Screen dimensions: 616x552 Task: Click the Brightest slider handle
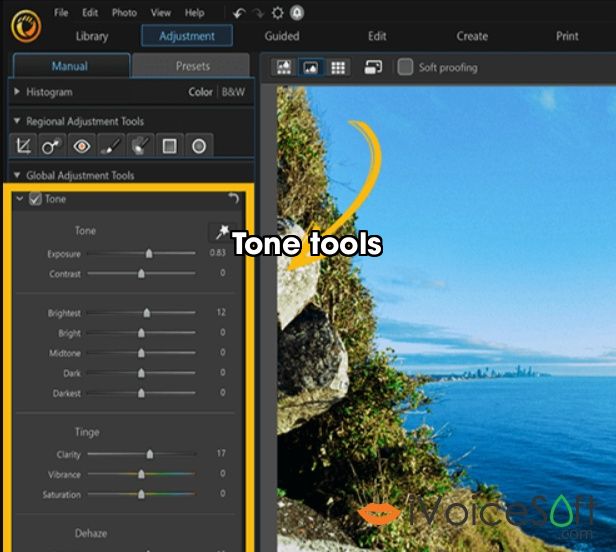pyautogui.click(x=147, y=313)
